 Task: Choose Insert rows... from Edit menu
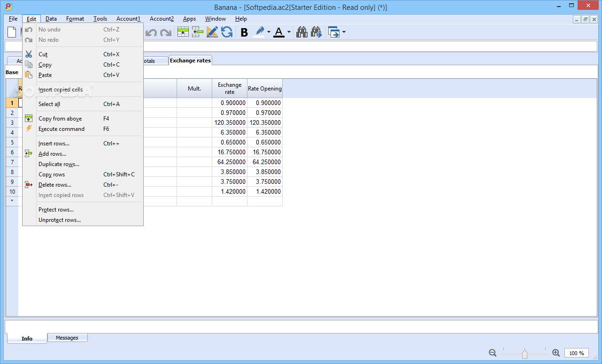[83, 144]
